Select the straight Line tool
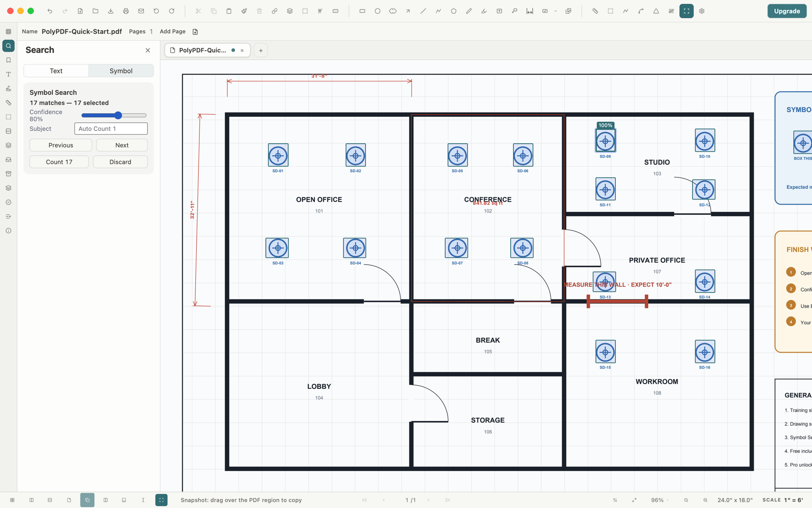The height and width of the screenshot is (508, 812). tap(423, 11)
